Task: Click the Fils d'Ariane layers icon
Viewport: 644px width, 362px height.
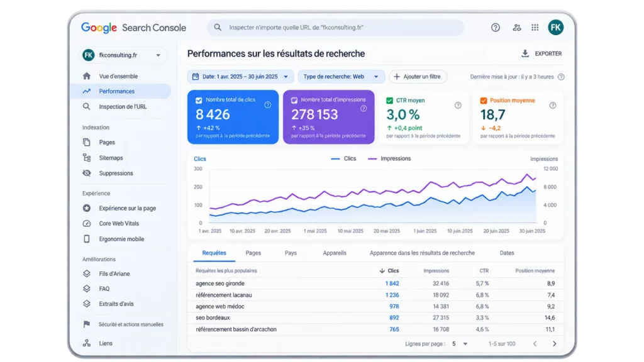Action: pos(87,274)
